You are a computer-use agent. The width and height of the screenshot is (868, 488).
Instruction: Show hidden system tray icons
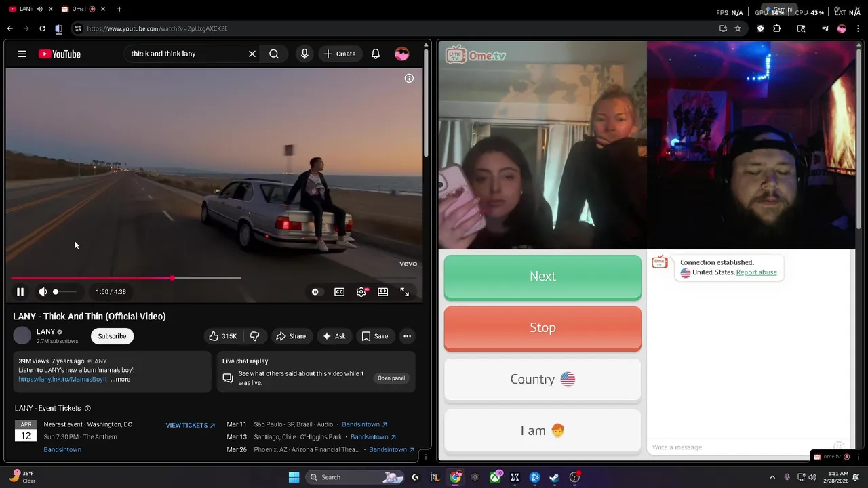772,477
